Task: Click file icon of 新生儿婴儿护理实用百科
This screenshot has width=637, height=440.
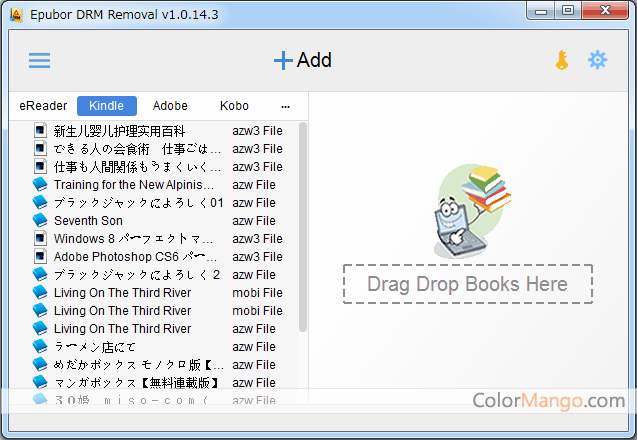Action: 40,130
